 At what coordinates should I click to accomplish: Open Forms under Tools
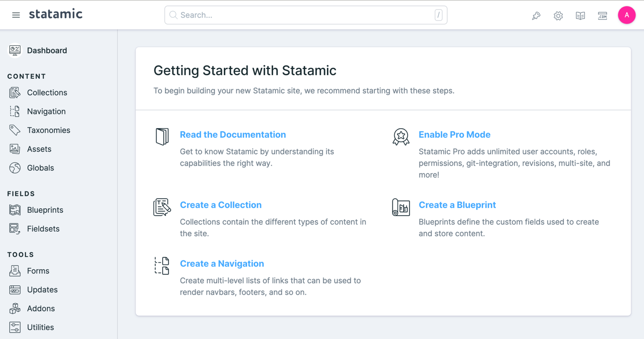[x=38, y=271]
